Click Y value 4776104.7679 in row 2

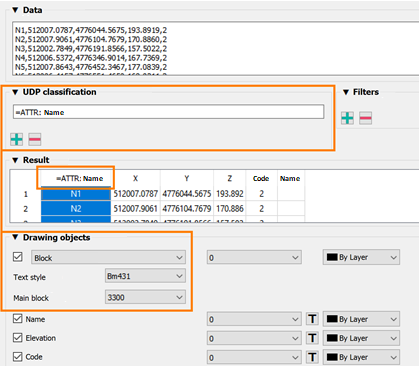click(x=187, y=209)
